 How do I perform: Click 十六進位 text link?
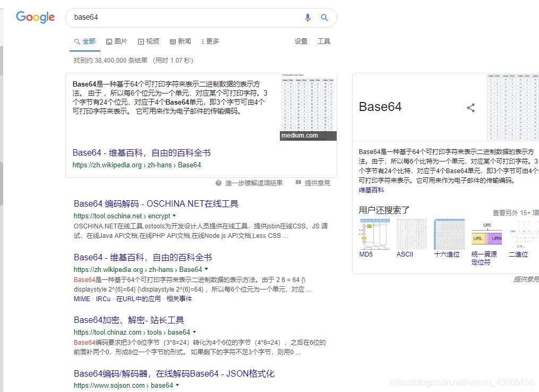click(447, 254)
